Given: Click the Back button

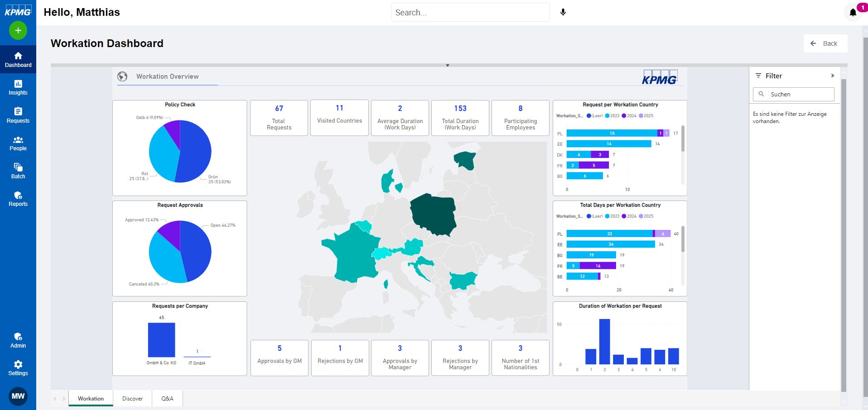Looking at the screenshot, I should pos(825,43).
